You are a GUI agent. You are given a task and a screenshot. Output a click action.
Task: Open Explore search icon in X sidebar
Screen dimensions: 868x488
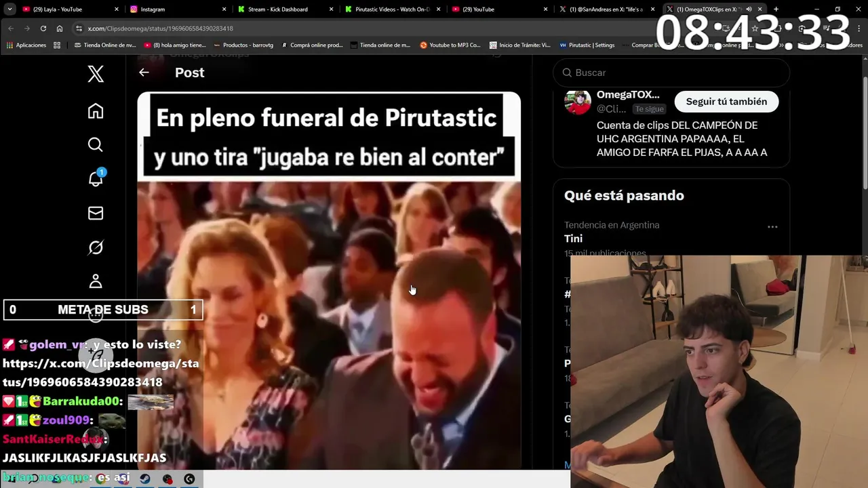point(96,145)
